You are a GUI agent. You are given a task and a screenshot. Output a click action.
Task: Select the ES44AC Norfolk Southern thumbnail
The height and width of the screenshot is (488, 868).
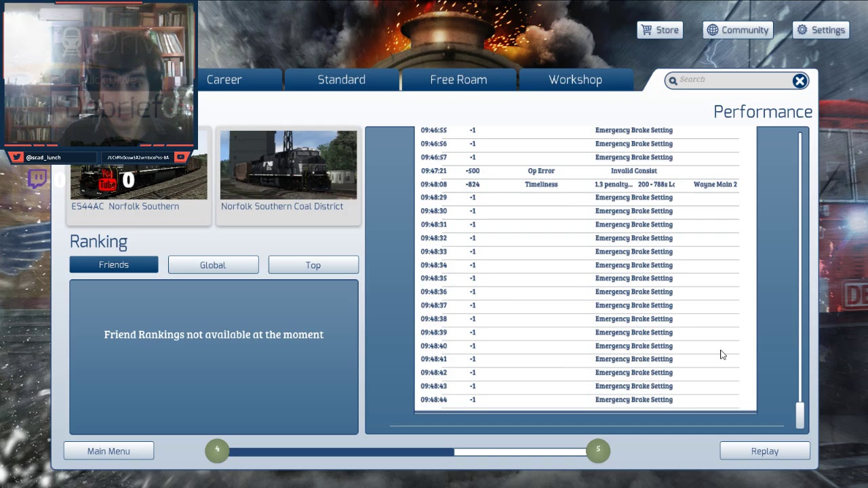[139, 176]
